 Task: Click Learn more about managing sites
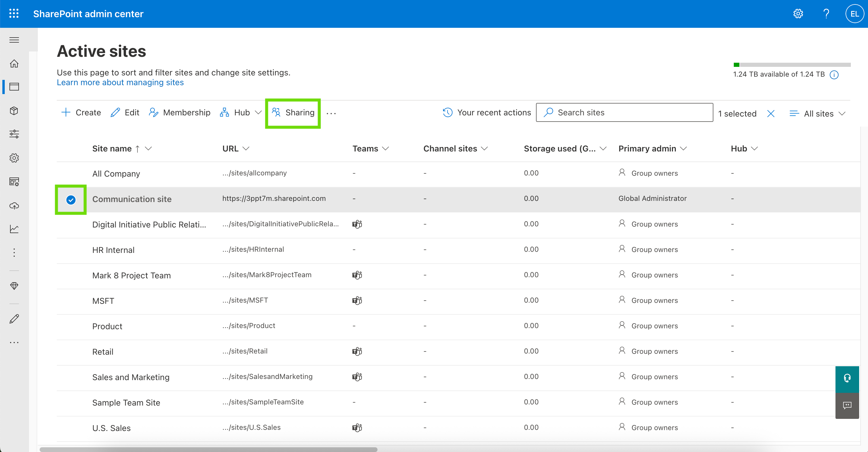(x=120, y=83)
